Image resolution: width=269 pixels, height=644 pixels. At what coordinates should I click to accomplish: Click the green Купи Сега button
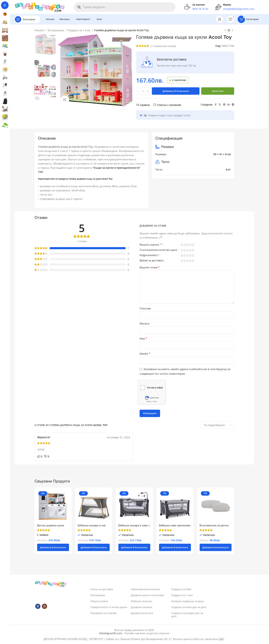218,91
